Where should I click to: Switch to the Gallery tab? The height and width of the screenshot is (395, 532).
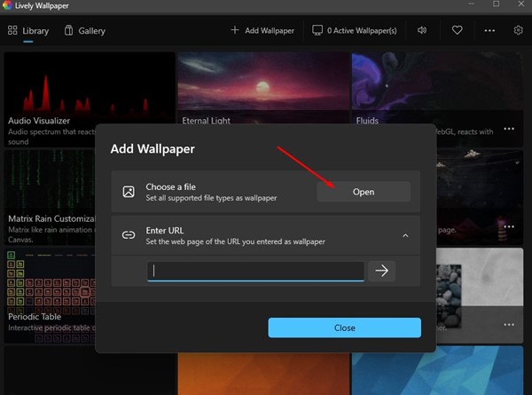point(85,30)
